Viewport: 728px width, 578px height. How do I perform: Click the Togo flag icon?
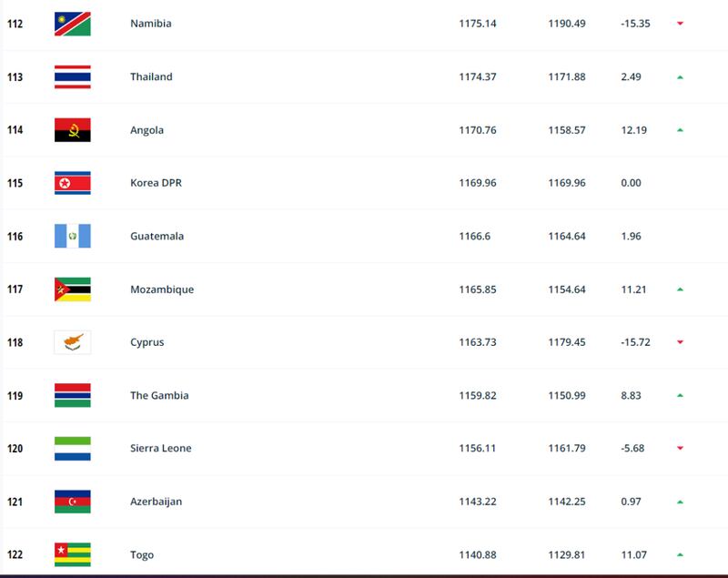73,554
